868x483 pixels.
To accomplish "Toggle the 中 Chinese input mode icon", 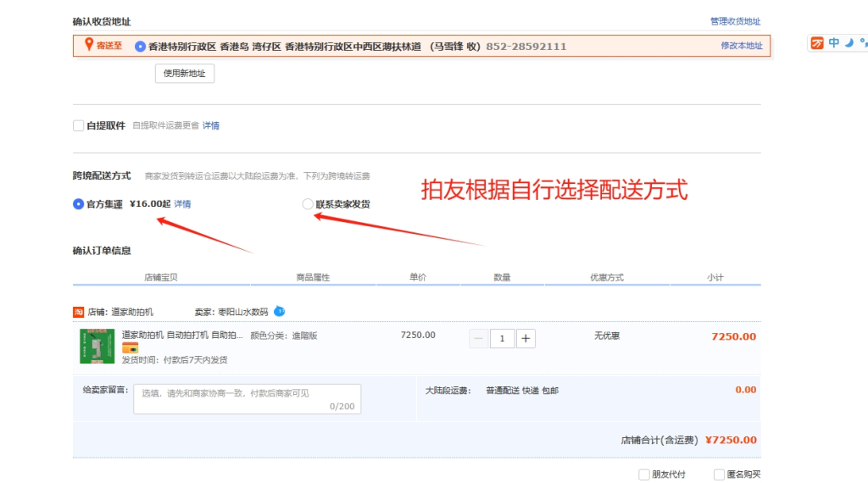I will click(834, 43).
